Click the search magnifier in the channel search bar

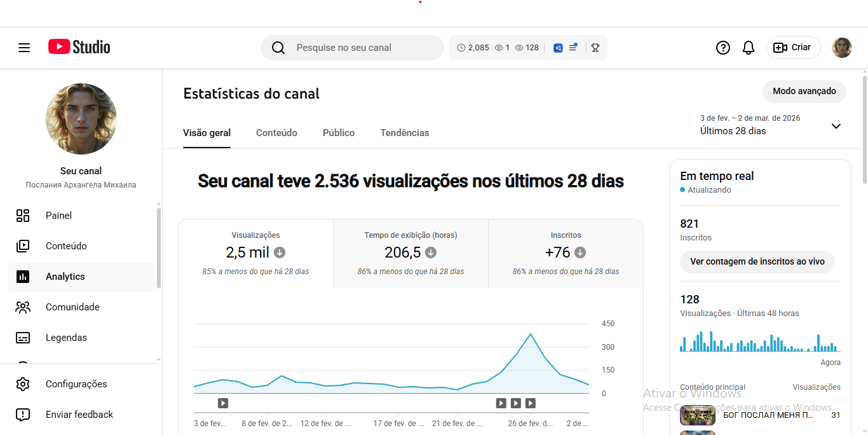tap(278, 47)
